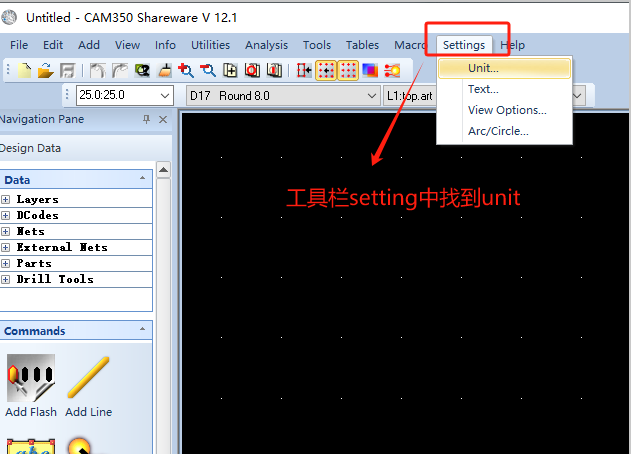The width and height of the screenshot is (631, 454).
Task: Click the layer icon with half red circle
Action: tap(274, 70)
